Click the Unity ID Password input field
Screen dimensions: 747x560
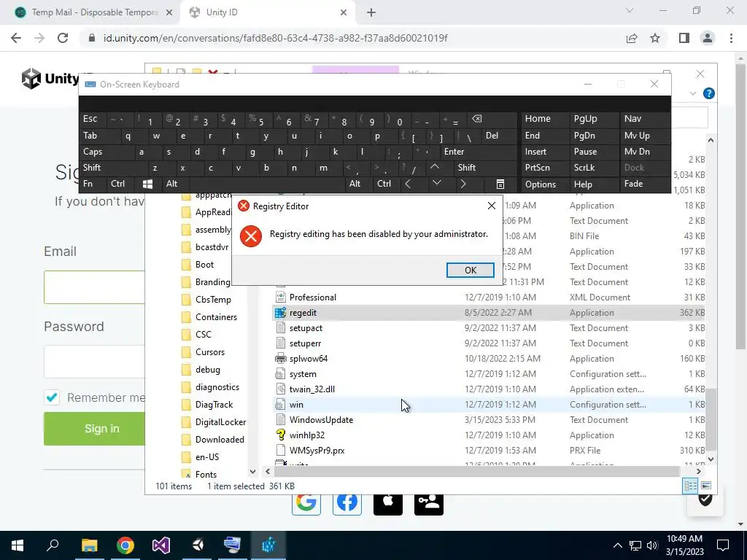[94, 362]
